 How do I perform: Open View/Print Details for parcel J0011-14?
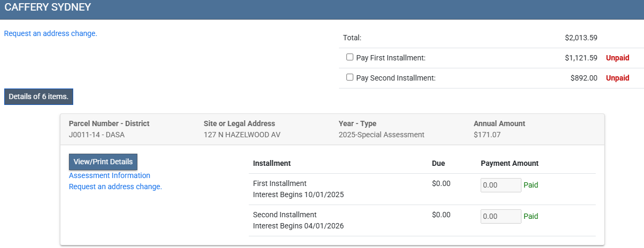pyautogui.click(x=103, y=162)
